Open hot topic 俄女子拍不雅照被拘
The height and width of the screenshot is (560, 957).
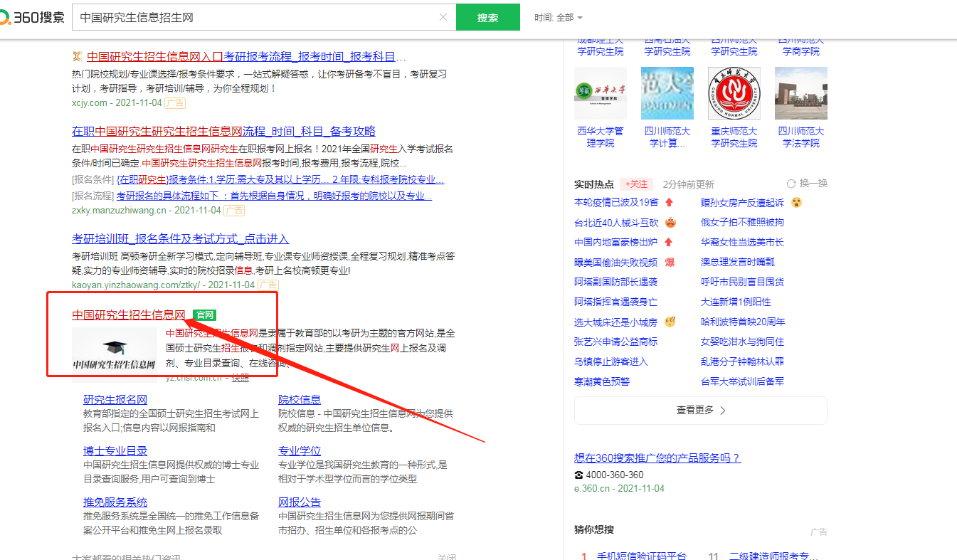[743, 223]
